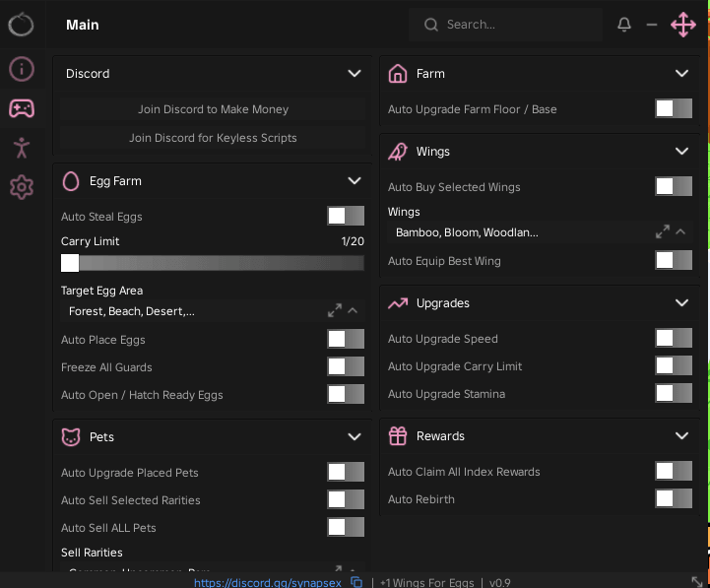Click the '+1 Wings For Eggs' status text
The image size is (710, 588).
(x=427, y=582)
